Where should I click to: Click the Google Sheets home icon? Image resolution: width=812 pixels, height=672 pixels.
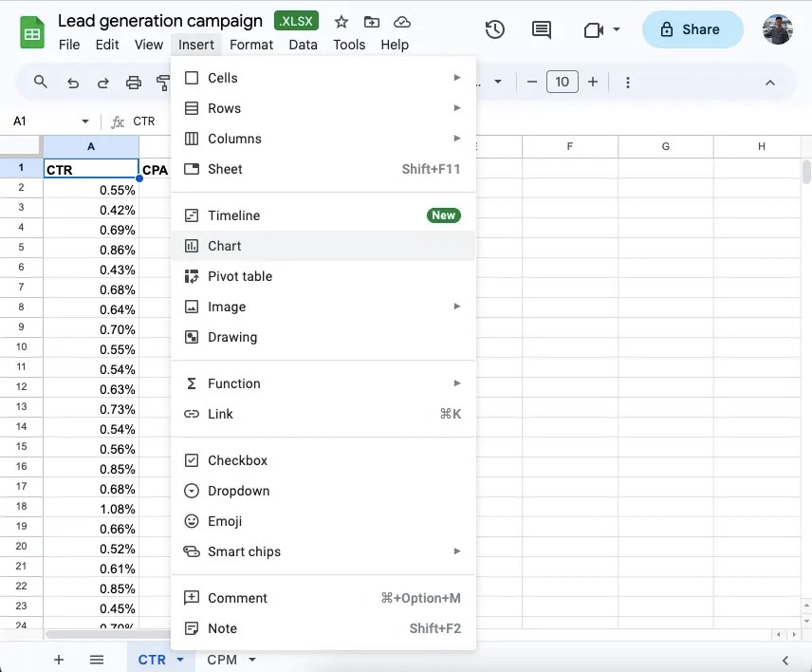[31, 29]
